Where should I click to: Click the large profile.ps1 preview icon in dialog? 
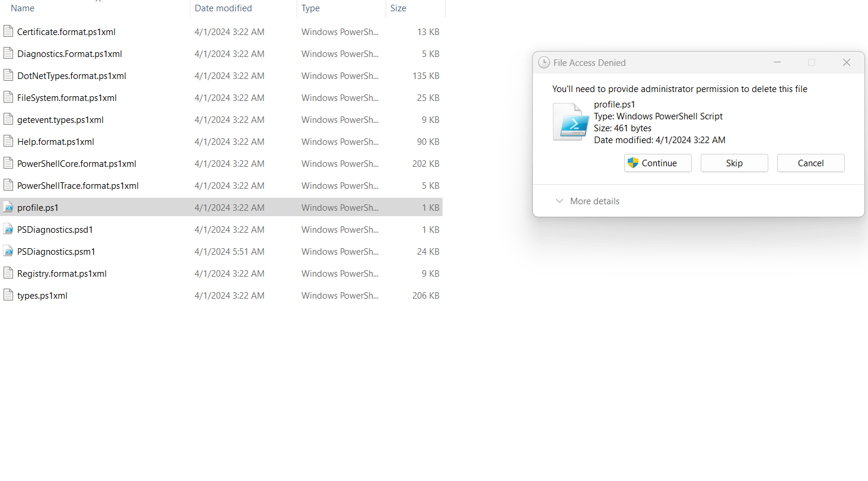click(x=570, y=122)
